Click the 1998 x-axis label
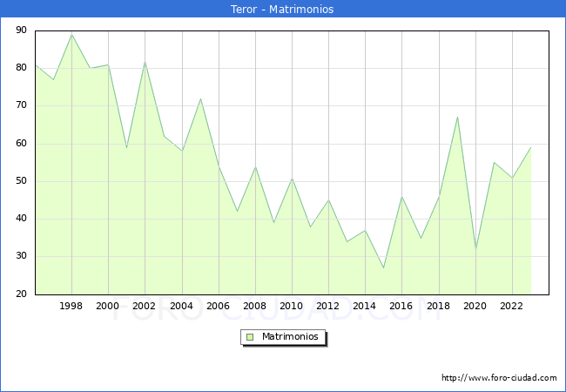This screenshot has height=392, width=566. tap(71, 306)
